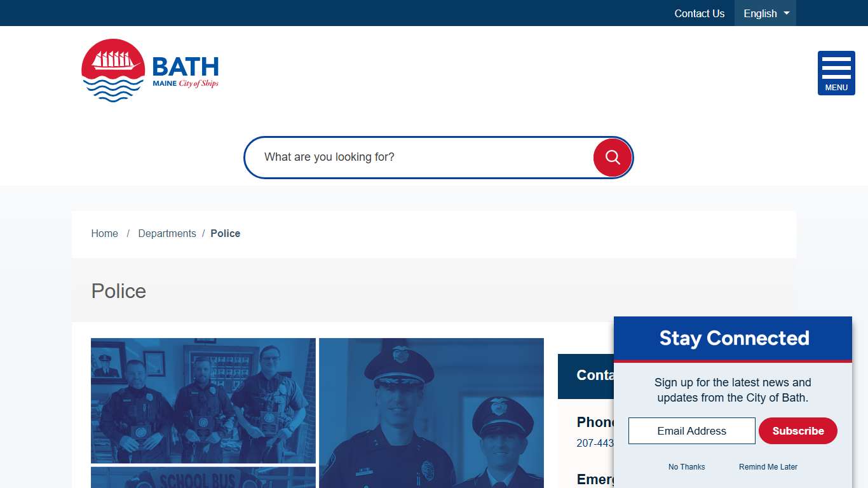
Task: Navigate to Contact Us
Action: click(x=699, y=13)
